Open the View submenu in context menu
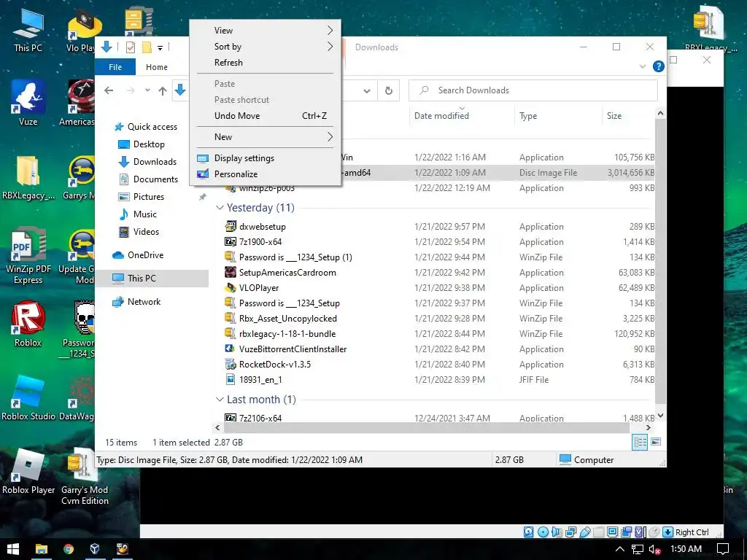 click(x=266, y=31)
